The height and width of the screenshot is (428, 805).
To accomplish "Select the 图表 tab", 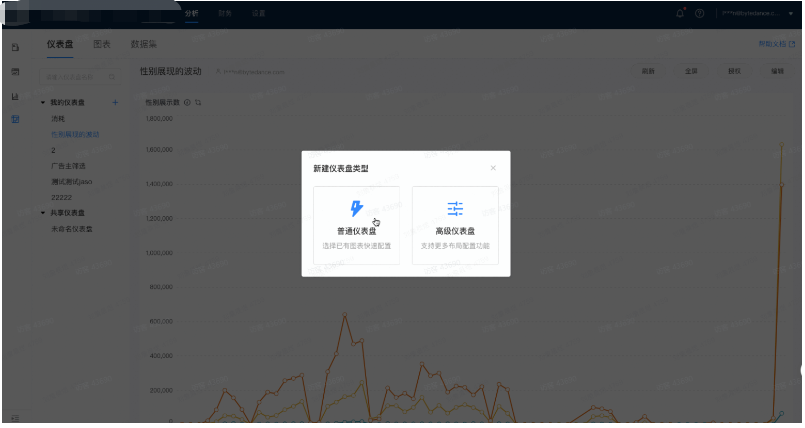I will [x=102, y=44].
